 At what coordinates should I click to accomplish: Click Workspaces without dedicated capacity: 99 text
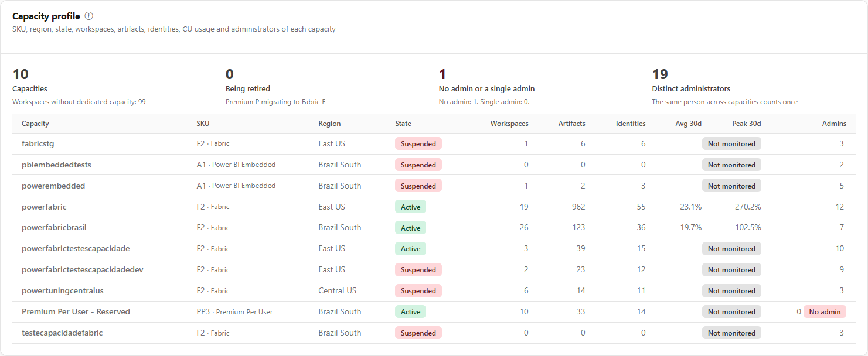pos(79,102)
